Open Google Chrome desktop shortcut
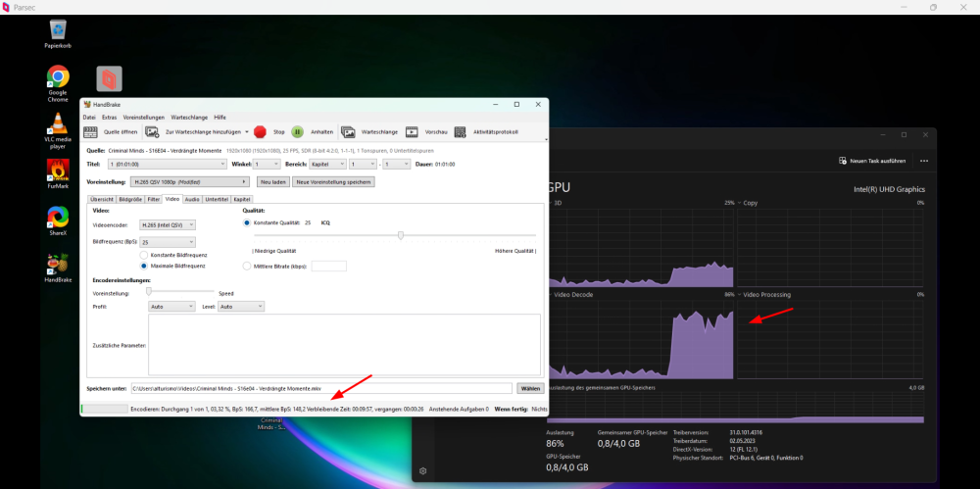 58,84
